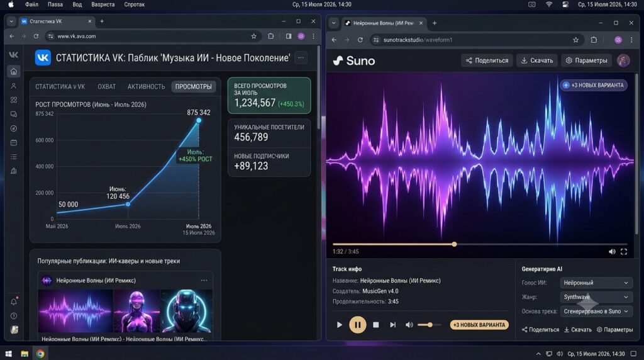Click volume slider in bottom controls
644x360 pixels.
coord(429,325)
